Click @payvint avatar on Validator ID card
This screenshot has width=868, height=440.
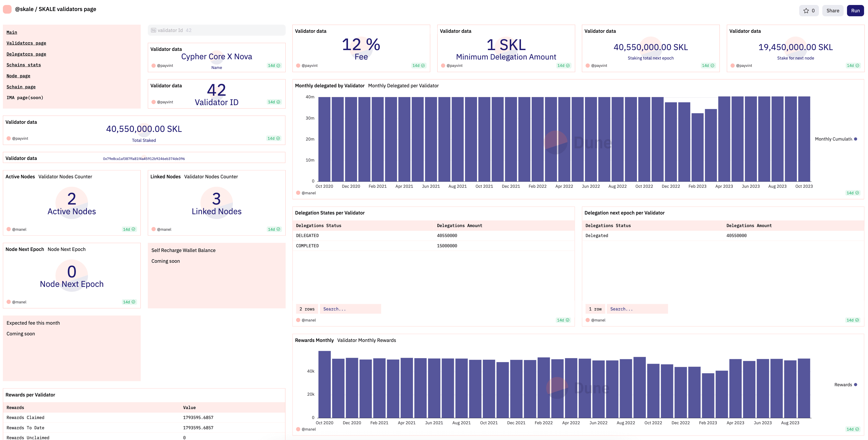click(154, 102)
